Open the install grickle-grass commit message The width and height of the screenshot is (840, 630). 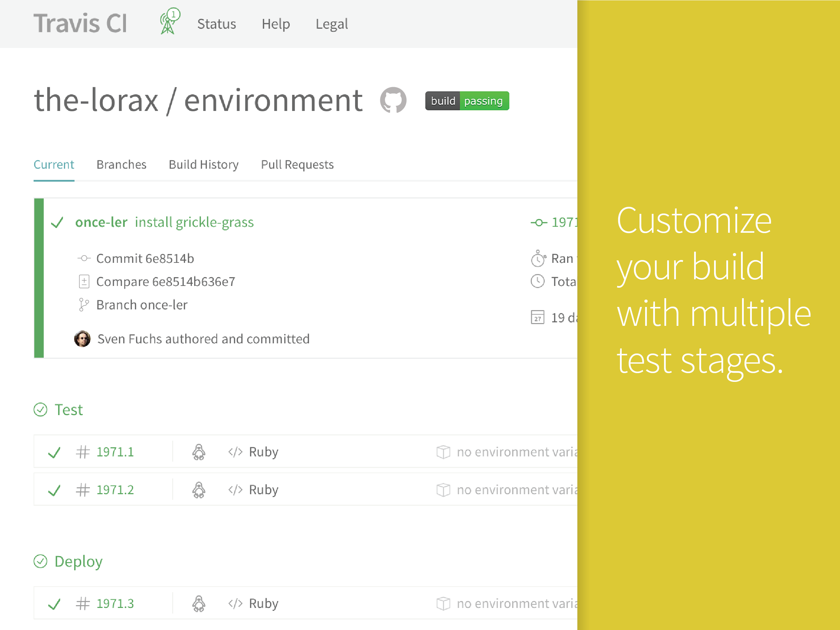coord(194,222)
